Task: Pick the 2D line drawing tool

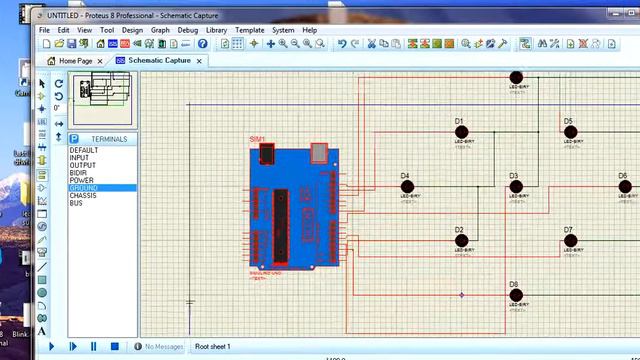Action: pos(42,267)
